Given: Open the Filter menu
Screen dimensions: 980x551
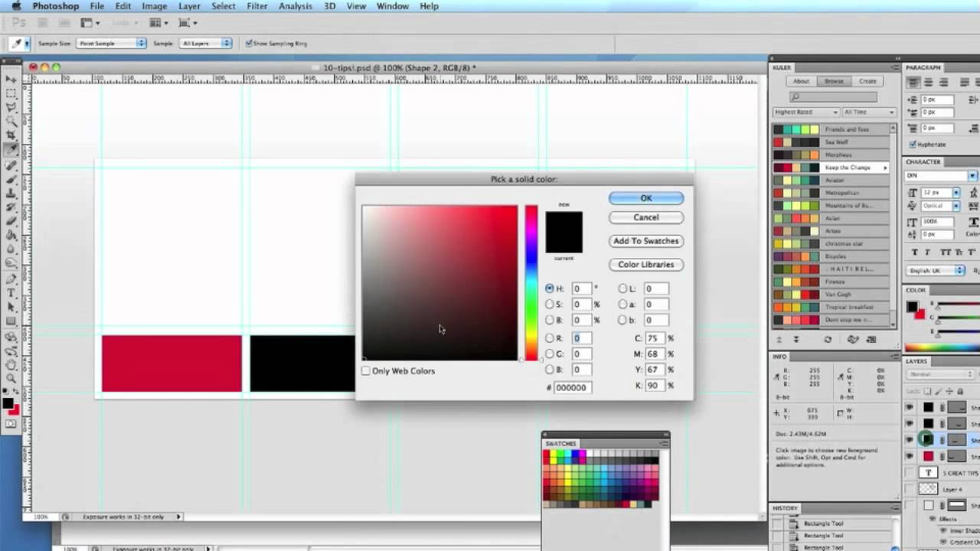Looking at the screenshot, I should pyautogui.click(x=256, y=6).
